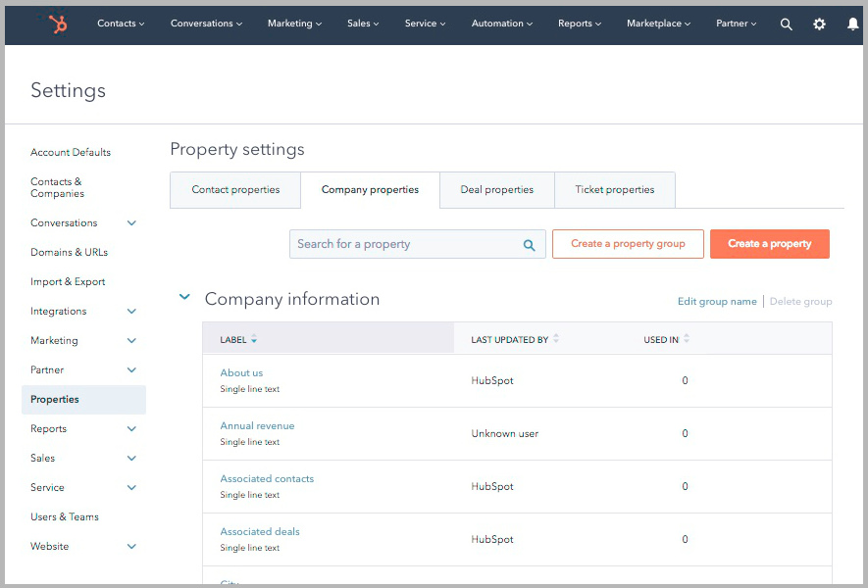The width and height of the screenshot is (868, 588).
Task: Switch to Deal properties tab
Action: pyautogui.click(x=497, y=190)
